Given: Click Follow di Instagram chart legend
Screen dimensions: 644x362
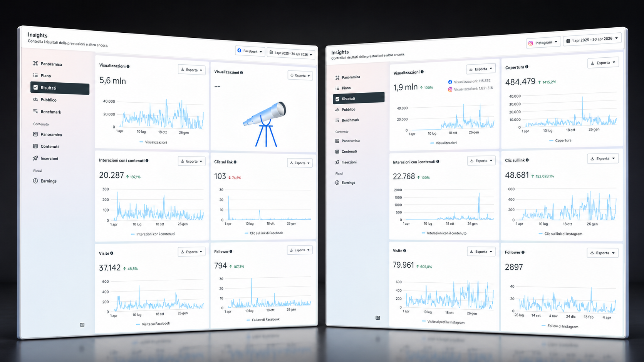Looking at the screenshot, I should pyautogui.click(x=560, y=326).
